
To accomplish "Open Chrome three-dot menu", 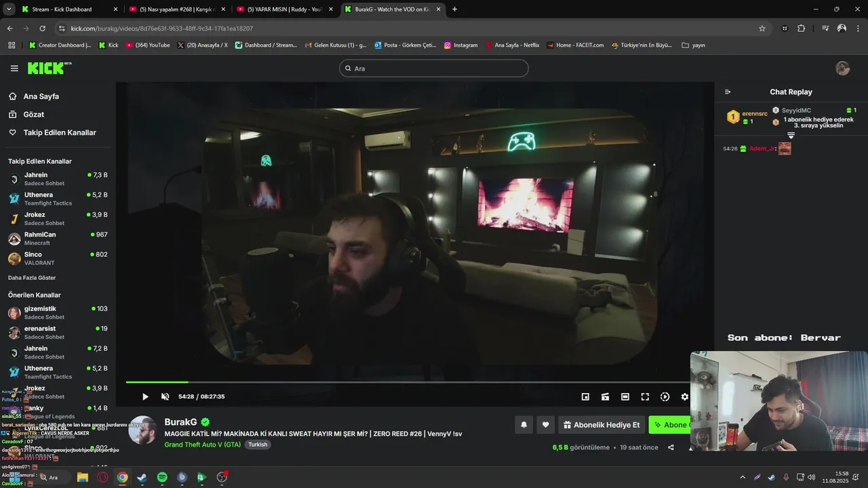I will click(x=859, y=28).
